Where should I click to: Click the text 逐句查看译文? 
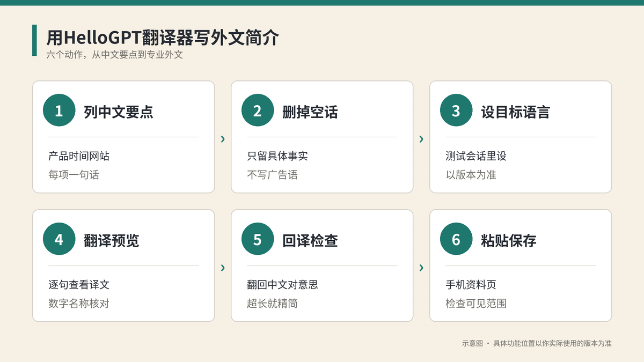79,285
